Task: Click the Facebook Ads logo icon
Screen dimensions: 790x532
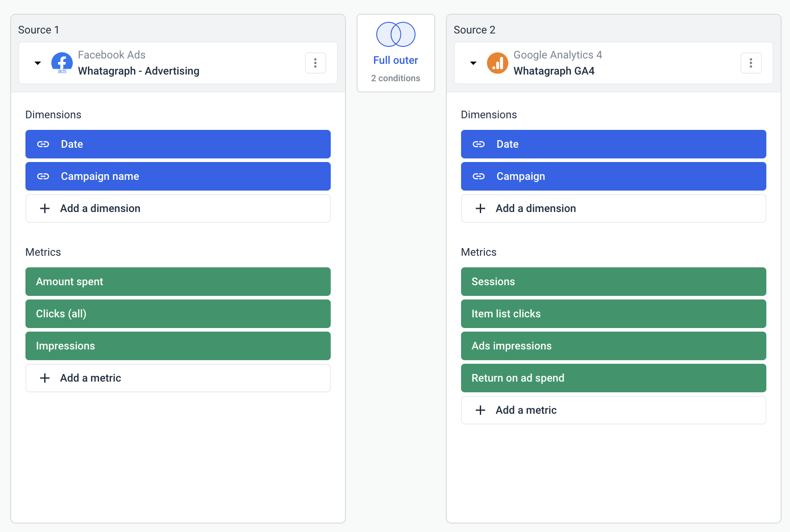Action: coord(62,63)
